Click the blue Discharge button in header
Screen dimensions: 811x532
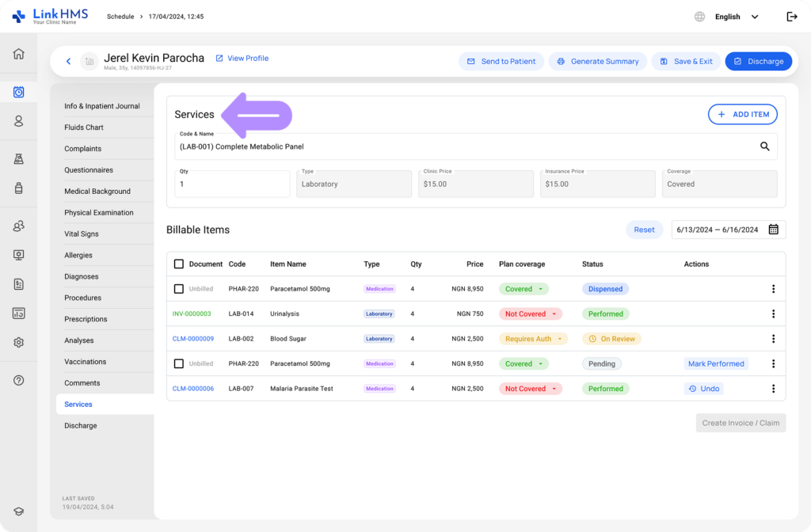click(758, 61)
